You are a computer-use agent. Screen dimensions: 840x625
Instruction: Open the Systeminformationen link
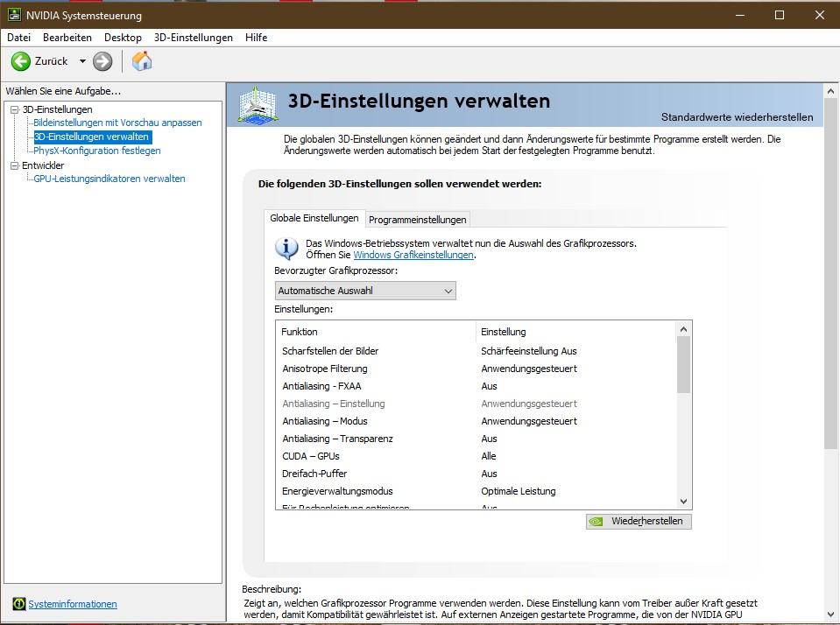73,604
